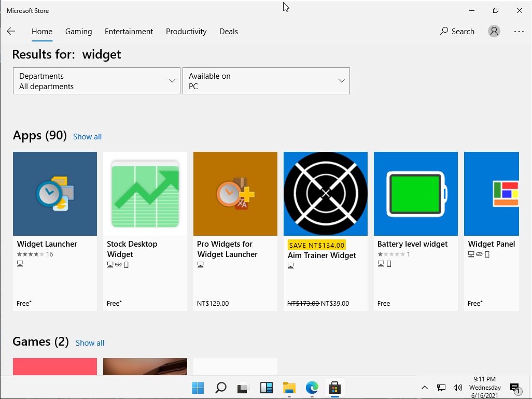Open File Explorer from the taskbar
The width and height of the screenshot is (532, 399).
pyautogui.click(x=289, y=388)
